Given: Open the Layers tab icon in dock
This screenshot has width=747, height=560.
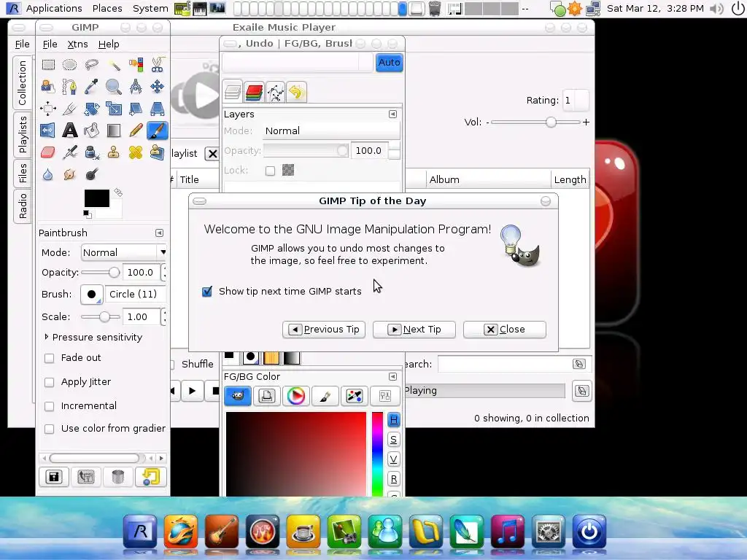Looking at the screenshot, I should tap(233, 92).
